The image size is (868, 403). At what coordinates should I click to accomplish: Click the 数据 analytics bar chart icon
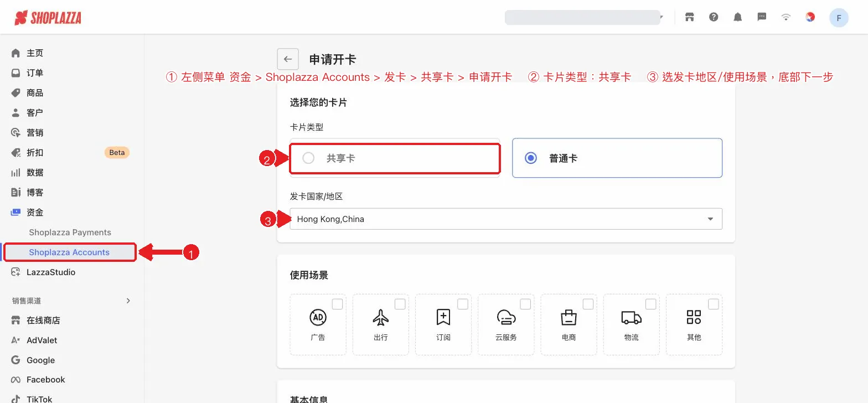point(15,173)
